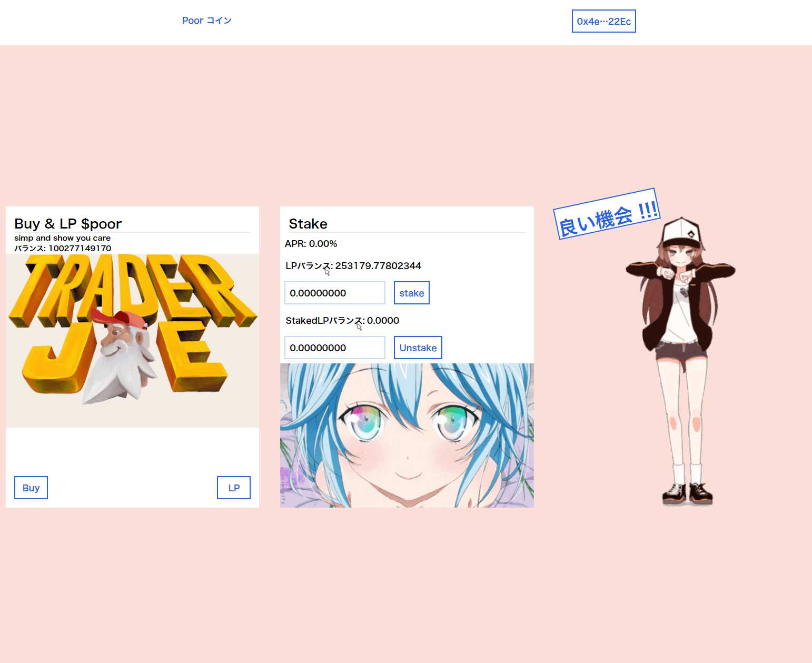Click the StakedLPバランス: 0.0000 text
Image resolution: width=812 pixels, height=663 pixels.
[x=342, y=321]
